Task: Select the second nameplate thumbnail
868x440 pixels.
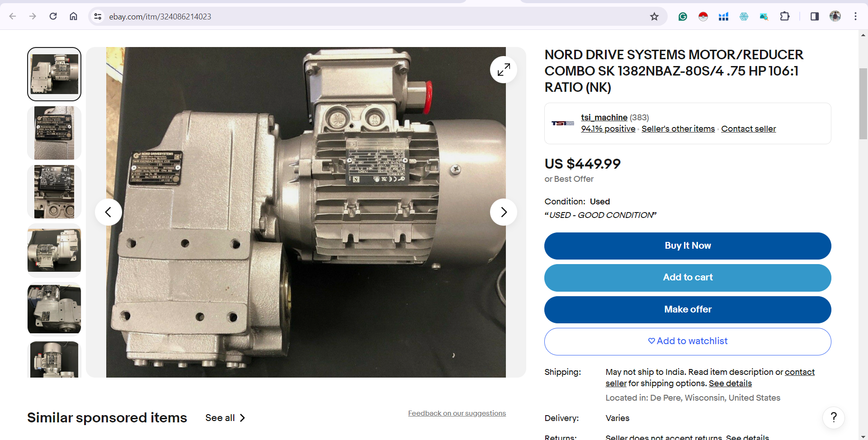Action: [x=54, y=133]
